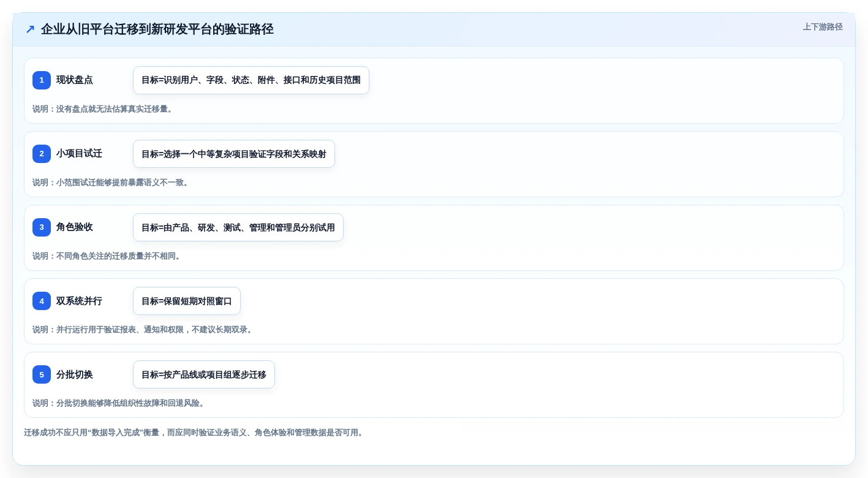This screenshot has height=478, width=868.
Task: Click the 上下游路径 label
Action: tap(823, 27)
